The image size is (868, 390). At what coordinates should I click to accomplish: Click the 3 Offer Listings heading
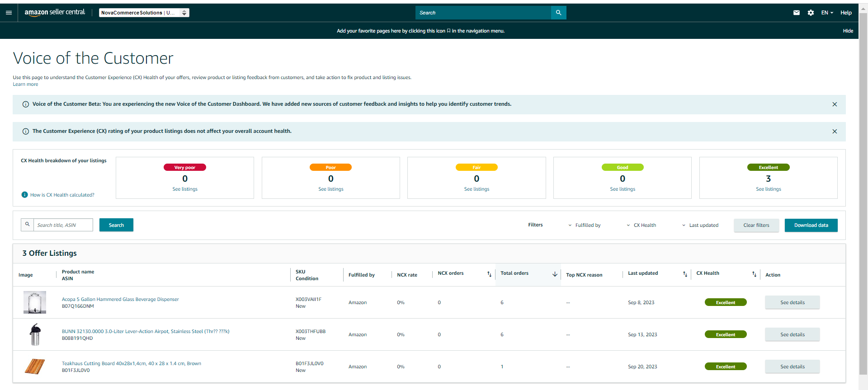coord(50,253)
